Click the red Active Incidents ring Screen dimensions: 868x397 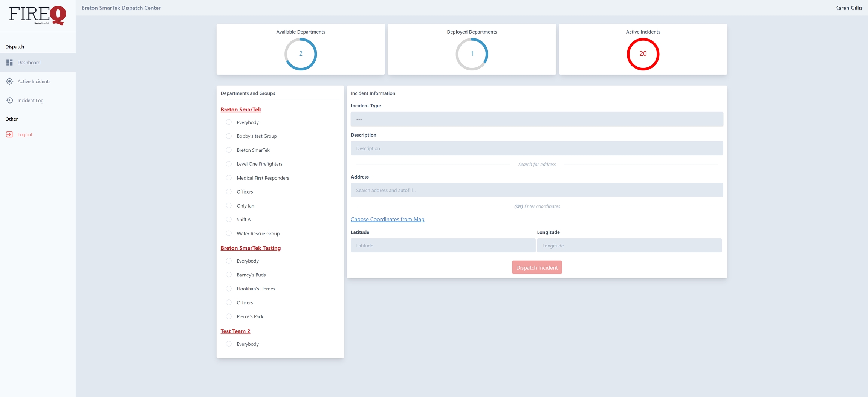tap(643, 54)
